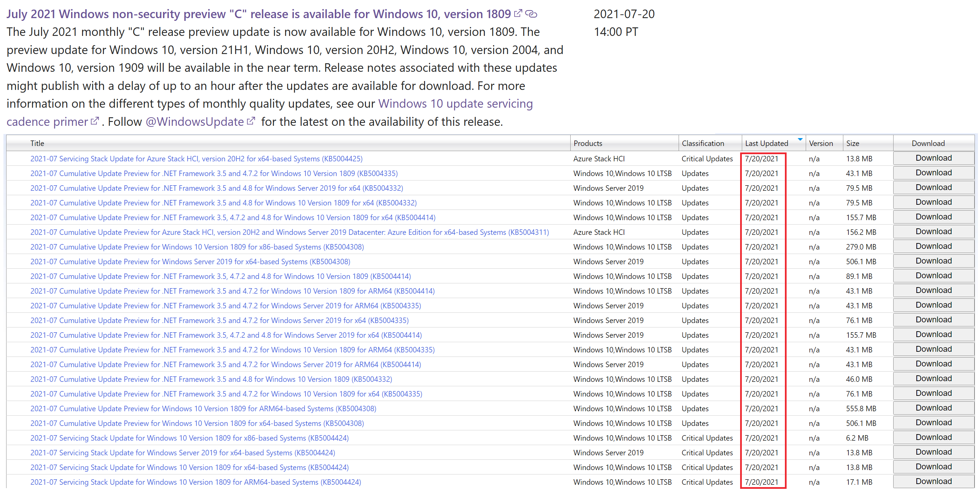Sort by the Products column header
Image resolution: width=980 pixels, height=496 pixels.
tap(588, 144)
